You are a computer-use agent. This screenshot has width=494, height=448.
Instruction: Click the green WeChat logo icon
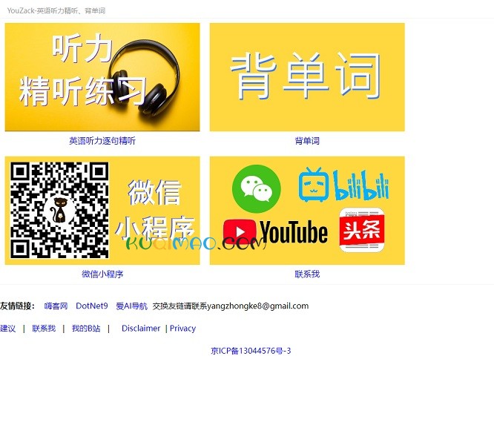click(257, 188)
